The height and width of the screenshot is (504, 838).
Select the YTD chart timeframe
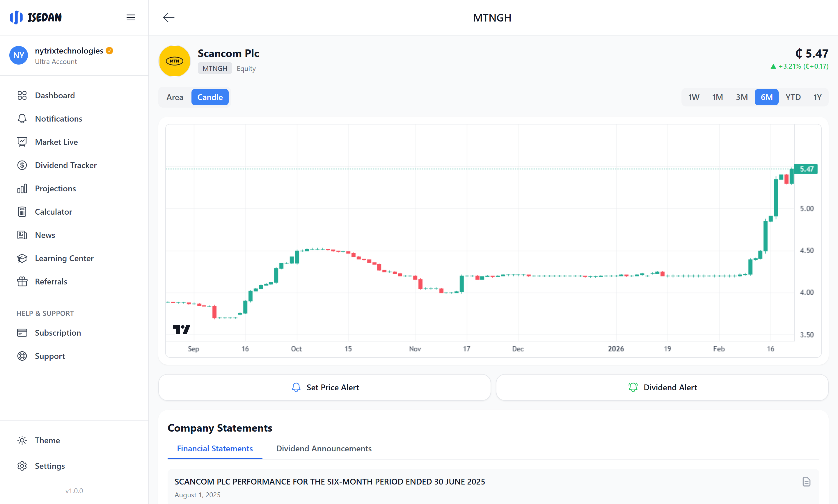[x=793, y=97]
